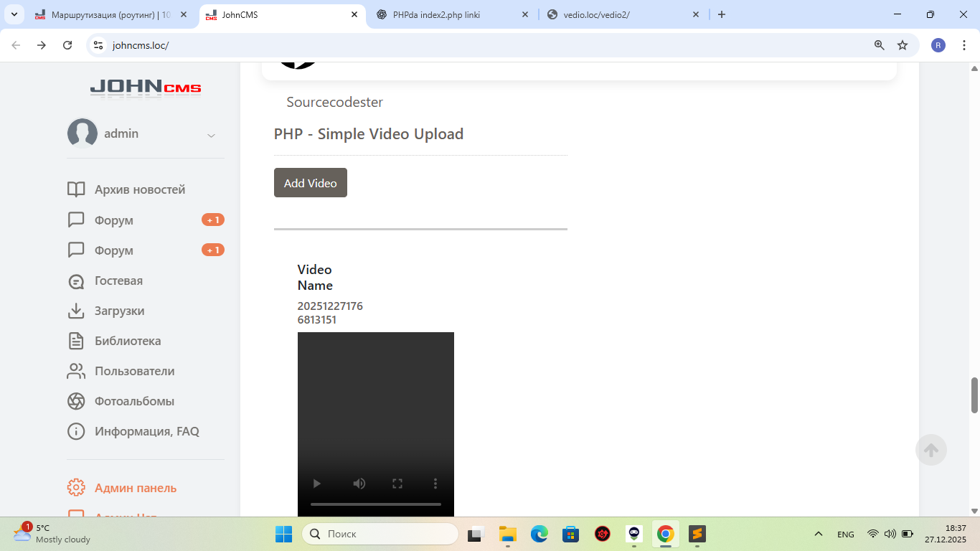This screenshot has height=551, width=980.
Task: Click the volume speaker tray icon
Action: click(x=890, y=534)
